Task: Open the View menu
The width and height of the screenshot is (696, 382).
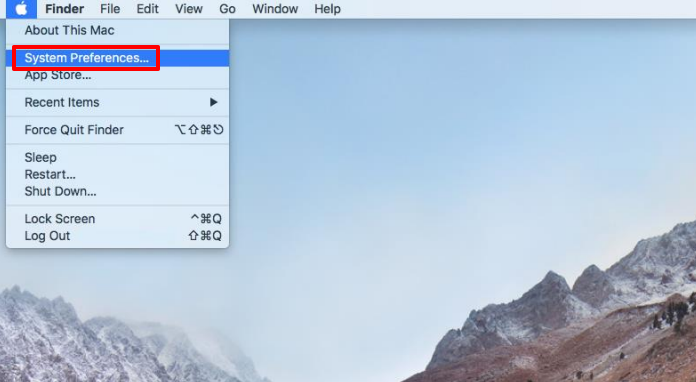Action: [x=189, y=9]
